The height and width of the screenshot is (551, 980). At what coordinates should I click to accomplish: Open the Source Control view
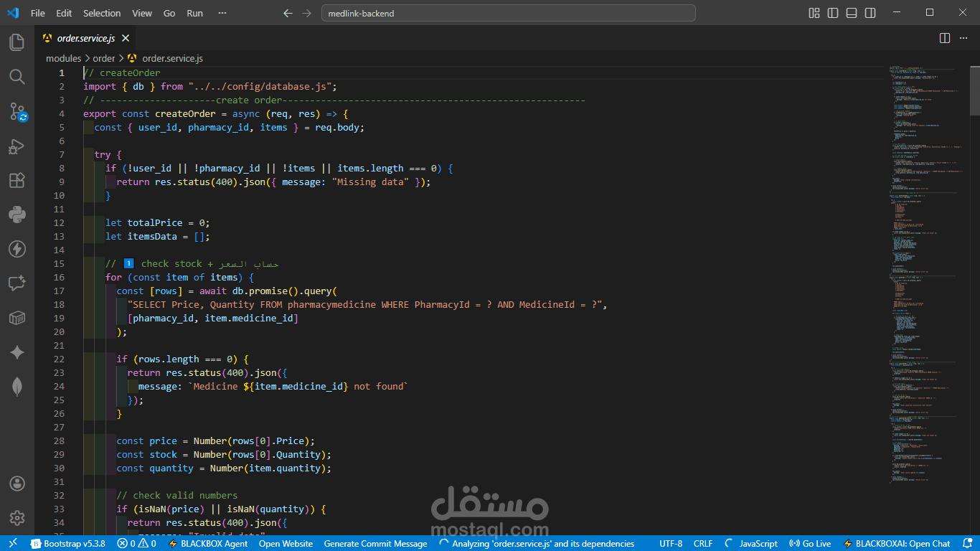[17, 111]
